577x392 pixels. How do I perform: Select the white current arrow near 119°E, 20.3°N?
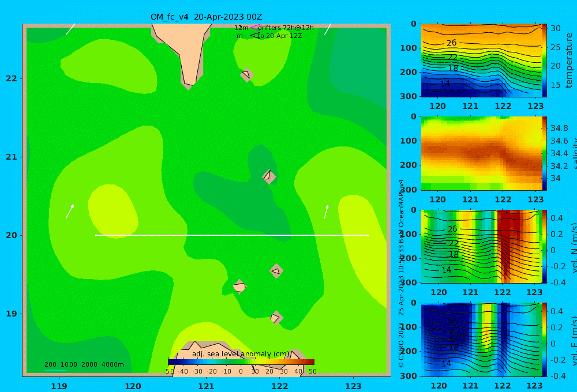coord(70,212)
